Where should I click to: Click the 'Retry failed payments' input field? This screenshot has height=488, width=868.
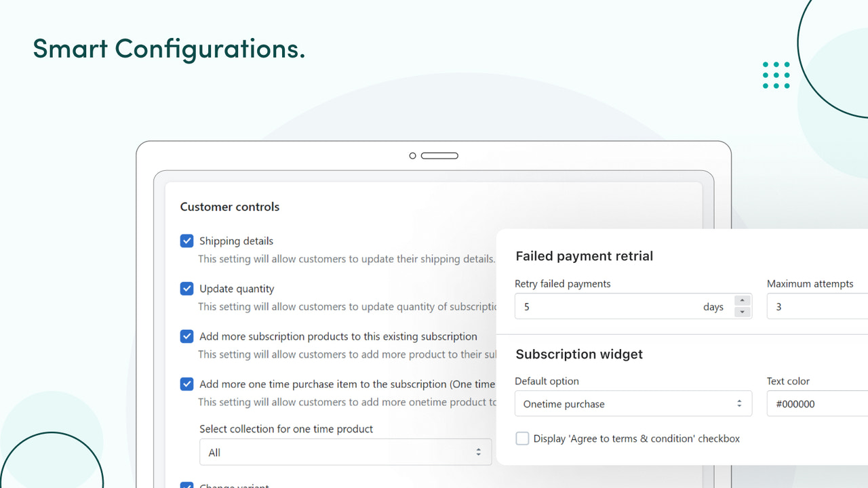point(610,306)
